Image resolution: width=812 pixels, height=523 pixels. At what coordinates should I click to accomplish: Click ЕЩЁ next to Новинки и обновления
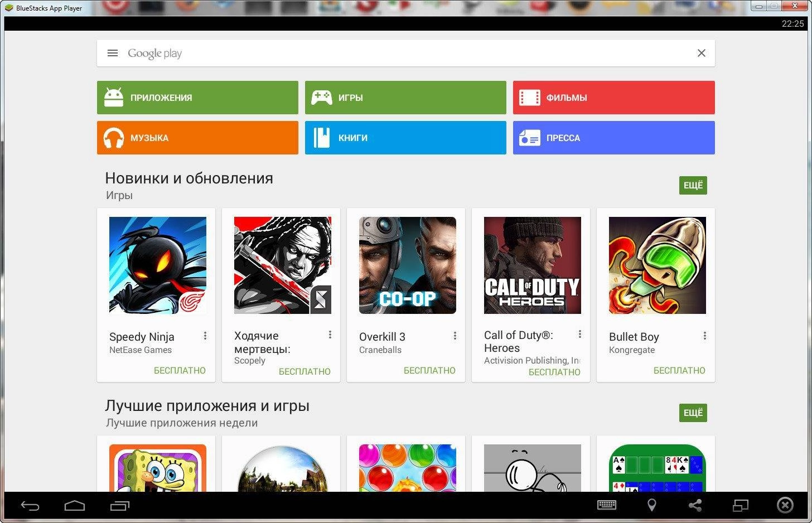[x=693, y=185]
